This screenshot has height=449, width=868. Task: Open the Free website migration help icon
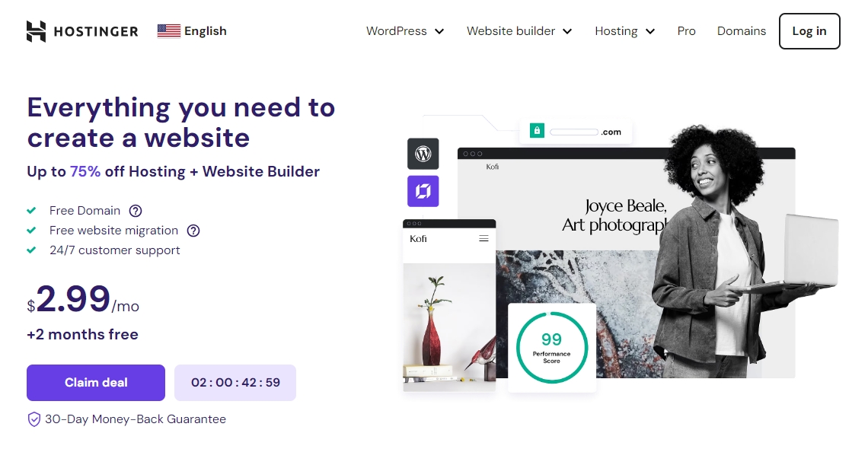[x=193, y=231]
